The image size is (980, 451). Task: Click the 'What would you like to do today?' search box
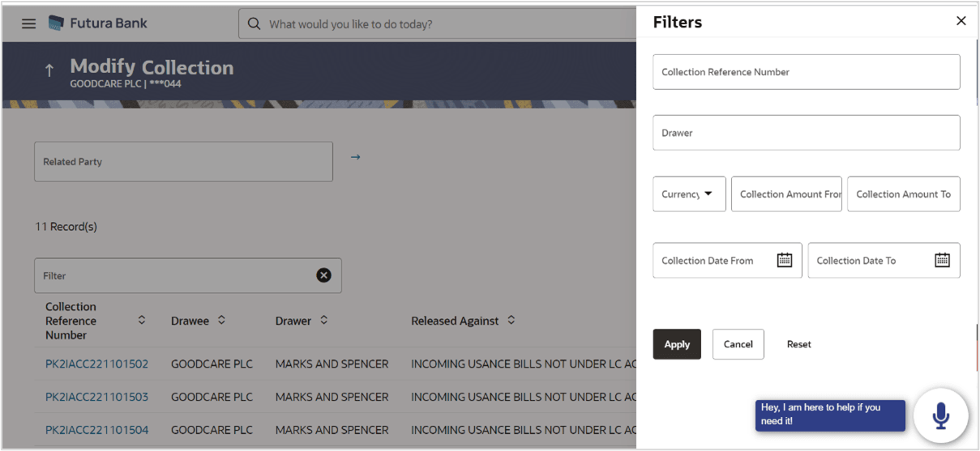(x=438, y=24)
